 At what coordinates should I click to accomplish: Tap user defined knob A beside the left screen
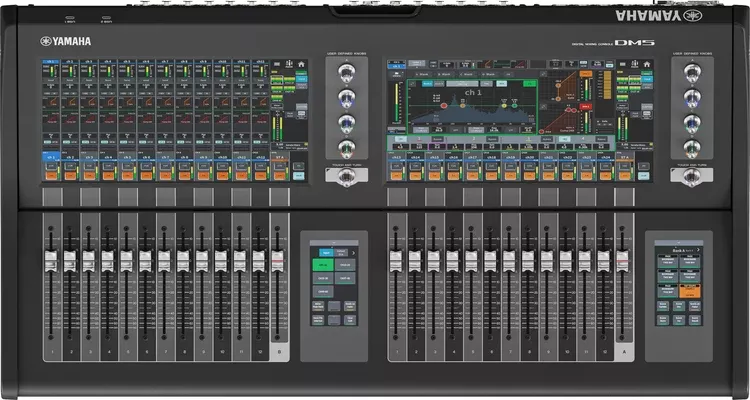pos(346,72)
